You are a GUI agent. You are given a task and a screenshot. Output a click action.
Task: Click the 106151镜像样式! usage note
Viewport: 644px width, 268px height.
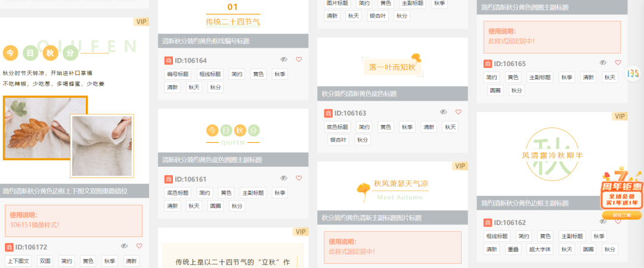pyautogui.click(x=35, y=225)
